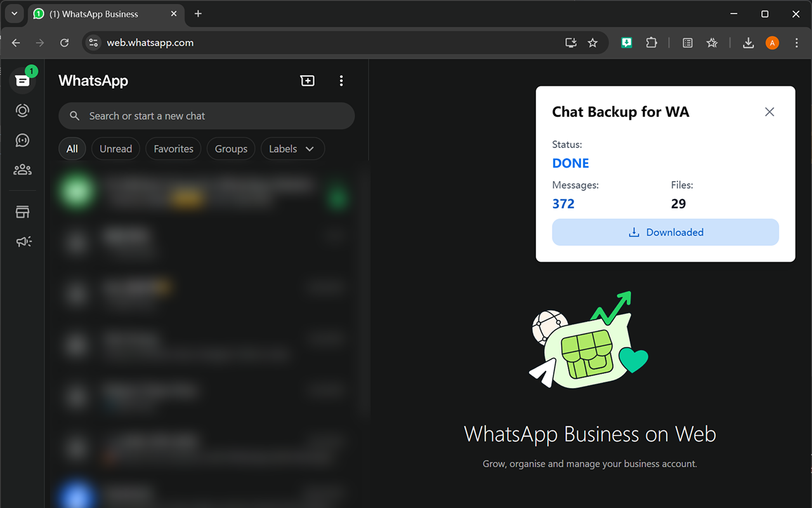Dismiss the Chat Backup popup
Viewport: 812px width, 508px height.
click(769, 111)
